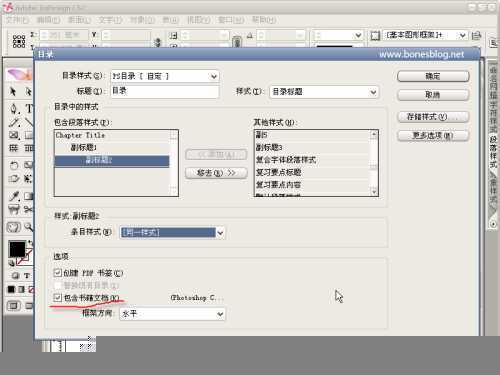500x375 pixels.
Task: Click the 确定 button
Action: click(x=433, y=76)
